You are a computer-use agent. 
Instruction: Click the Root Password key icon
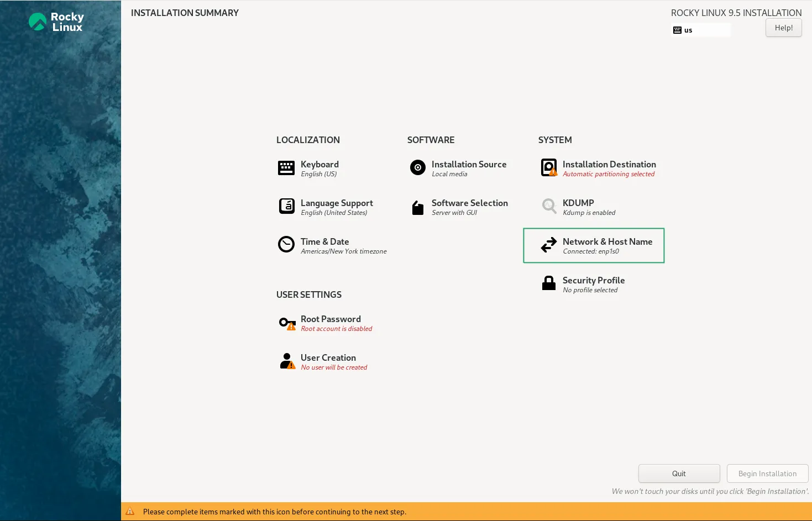[x=287, y=323]
